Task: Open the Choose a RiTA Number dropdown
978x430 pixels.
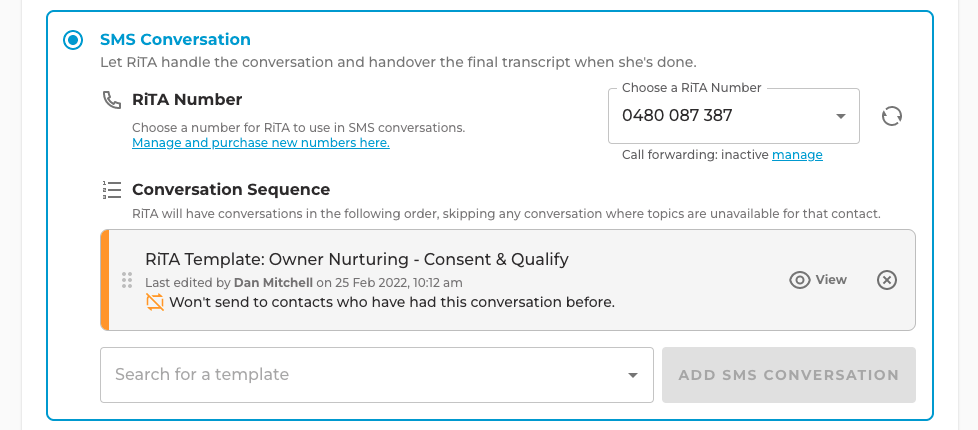Action: tap(734, 116)
